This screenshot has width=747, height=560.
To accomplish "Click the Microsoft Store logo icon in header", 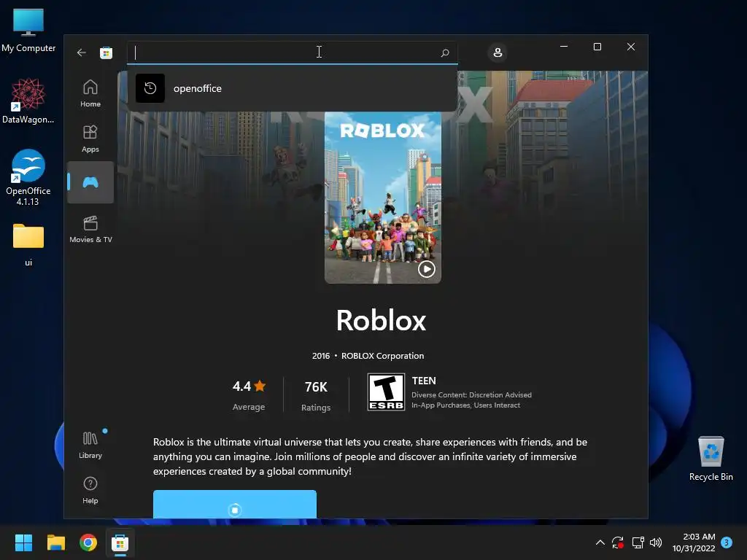I will 107,52.
